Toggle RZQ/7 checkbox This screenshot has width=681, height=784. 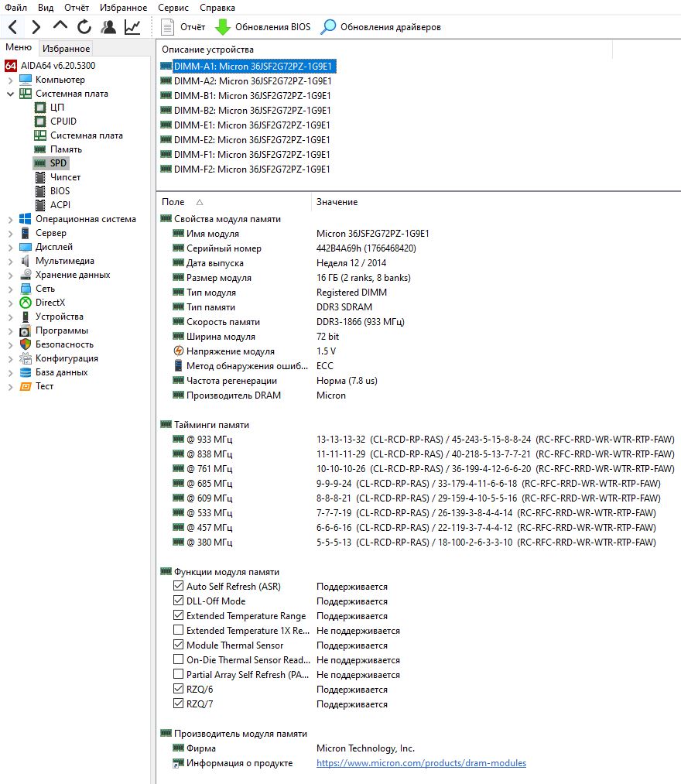pyautogui.click(x=178, y=704)
